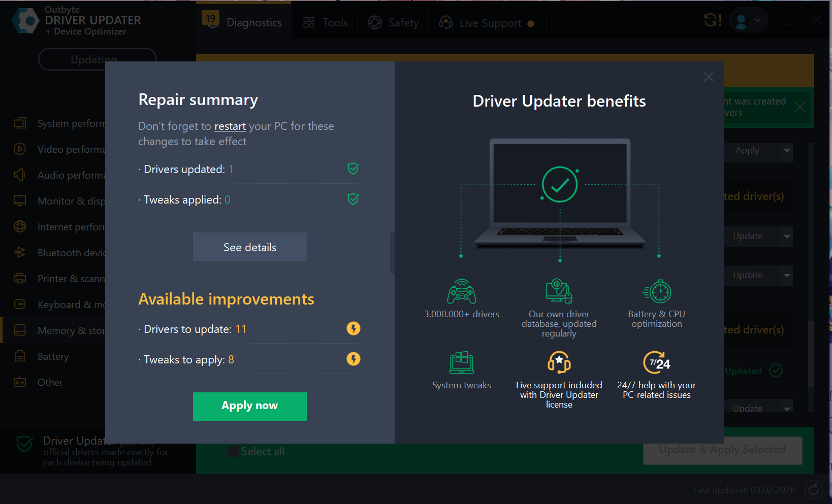Click the green shield icon beside Drivers updated
The width and height of the screenshot is (832, 504).
tap(353, 169)
